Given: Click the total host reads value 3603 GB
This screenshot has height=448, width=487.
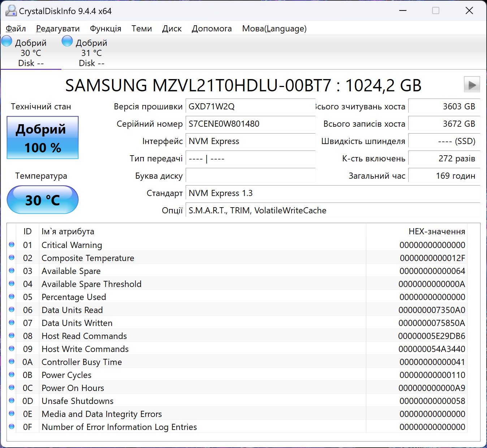Looking at the screenshot, I should click(444, 106).
